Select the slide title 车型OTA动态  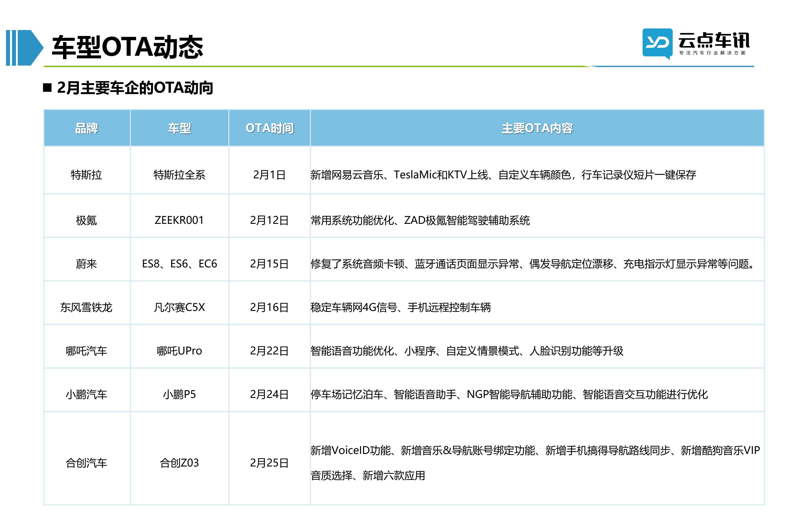[x=127, y=47]
